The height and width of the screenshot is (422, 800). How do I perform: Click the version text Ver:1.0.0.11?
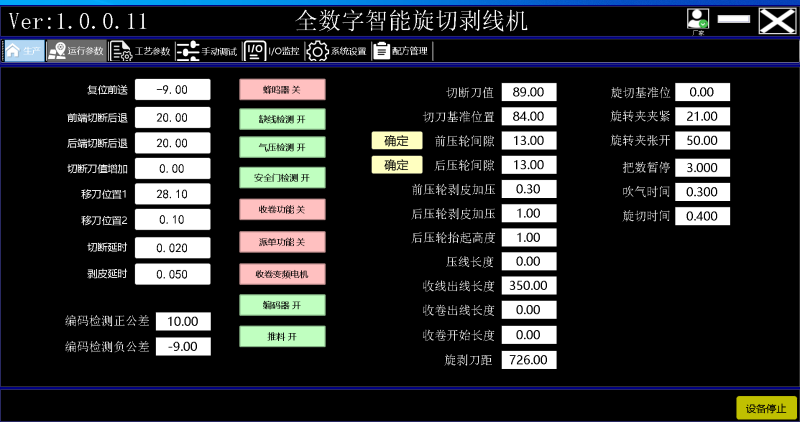78,21
